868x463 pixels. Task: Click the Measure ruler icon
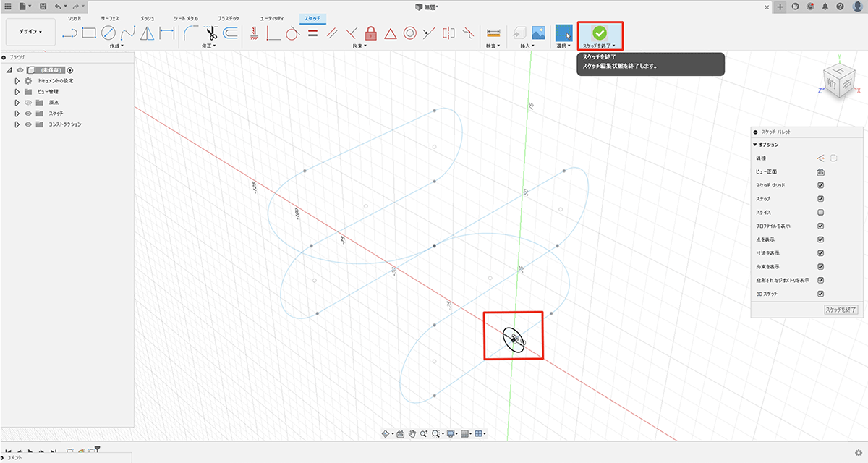pos(494,33)
